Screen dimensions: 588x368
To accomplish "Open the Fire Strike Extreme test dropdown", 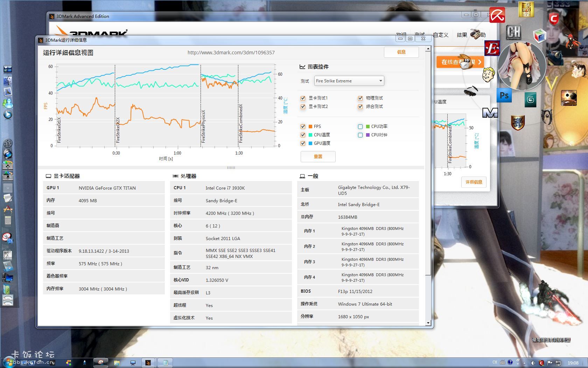I will 349,81.
